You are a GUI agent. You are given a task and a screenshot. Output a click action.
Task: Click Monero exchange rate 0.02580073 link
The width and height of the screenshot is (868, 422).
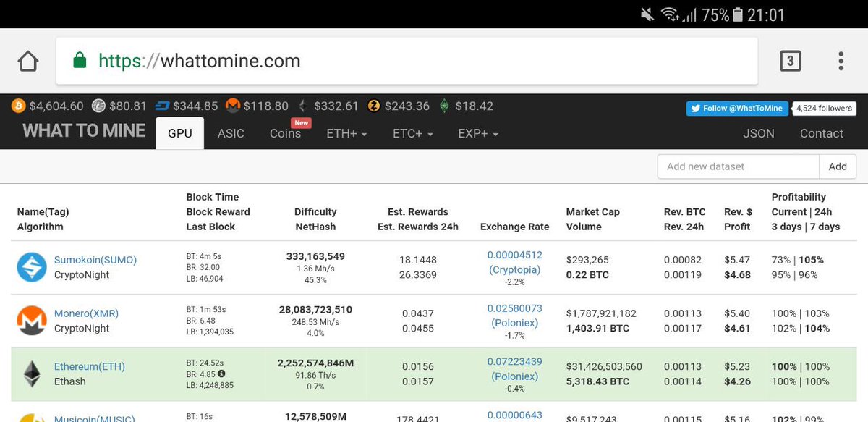point(514,308)
